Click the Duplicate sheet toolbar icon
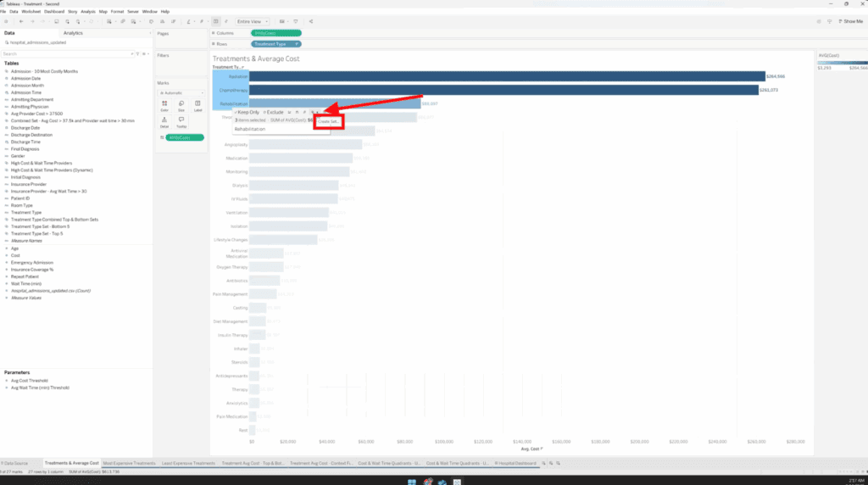868x485 pixels. [123, 21]
